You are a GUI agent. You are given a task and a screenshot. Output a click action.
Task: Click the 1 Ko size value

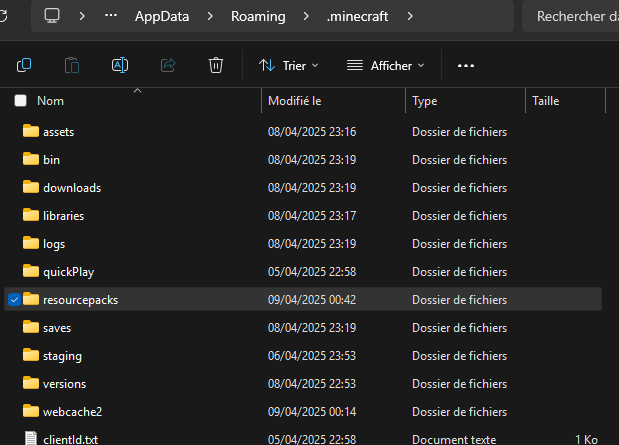[586, 439]
